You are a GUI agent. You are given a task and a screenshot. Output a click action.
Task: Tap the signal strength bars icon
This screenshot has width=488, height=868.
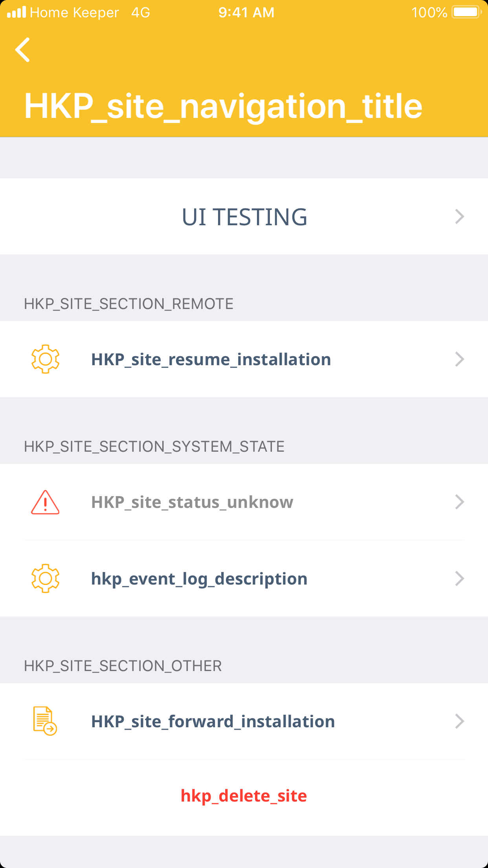coord(17,12)
